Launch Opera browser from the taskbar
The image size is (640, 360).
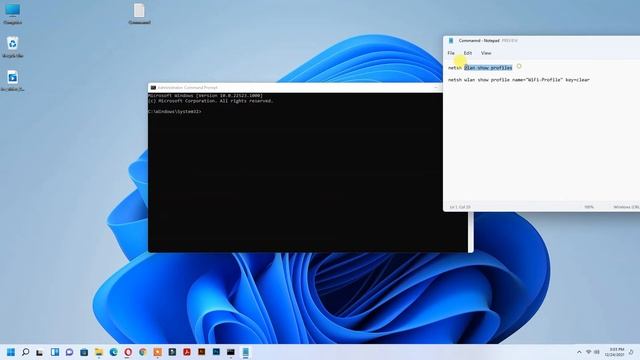128,352
